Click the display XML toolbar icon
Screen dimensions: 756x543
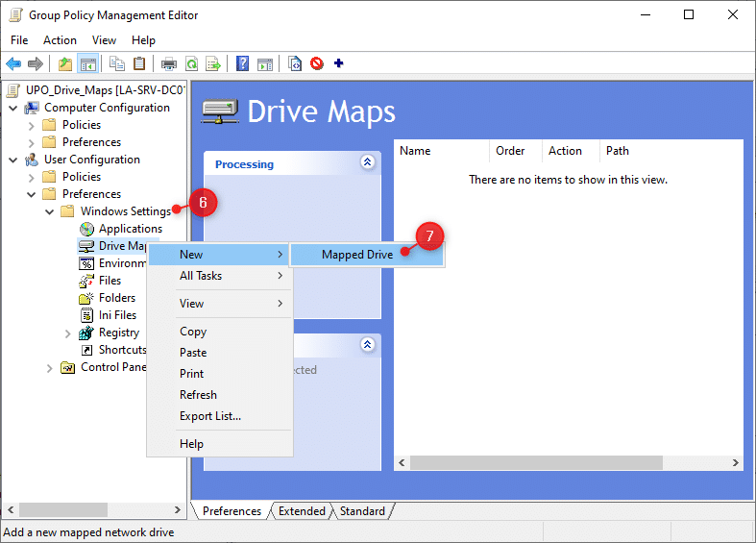[x=295, y=63]
